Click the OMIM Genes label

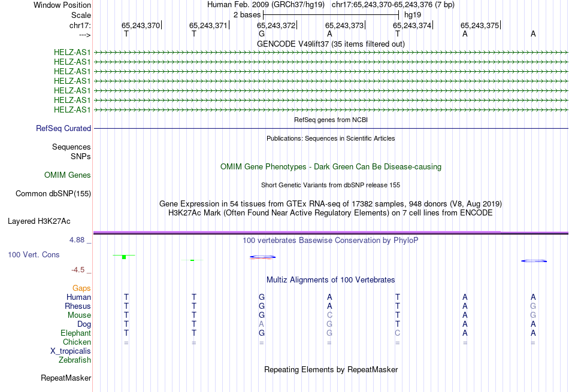click(x=68, y=175)
